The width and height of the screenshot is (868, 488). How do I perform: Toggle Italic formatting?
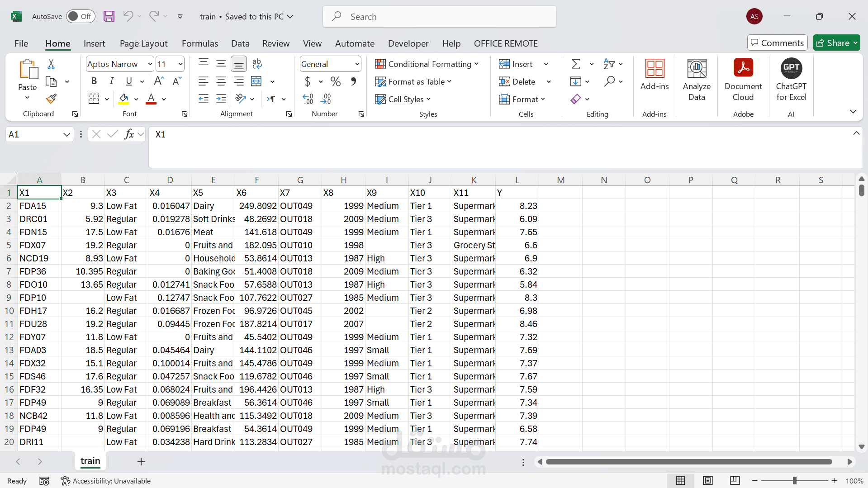111,81
